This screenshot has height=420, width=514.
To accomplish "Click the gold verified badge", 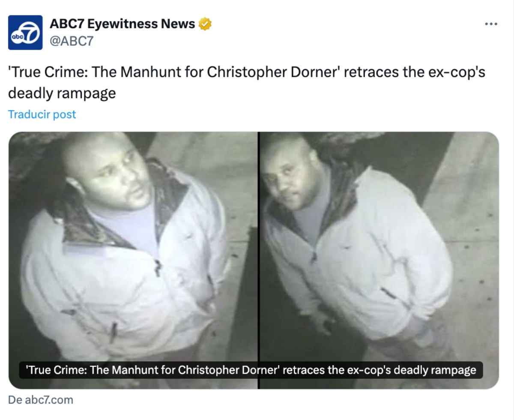I will pos(205,24).
